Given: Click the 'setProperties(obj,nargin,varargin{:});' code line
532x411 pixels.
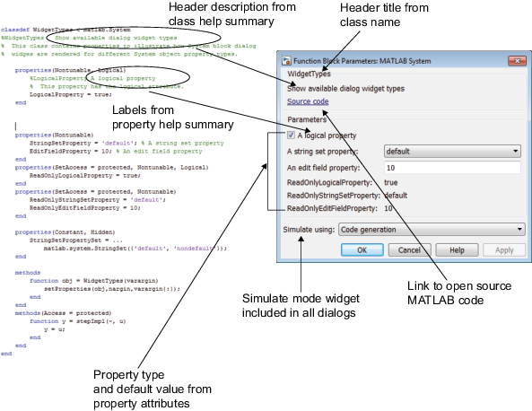Looking at the screenshot, I should point(112,289).
